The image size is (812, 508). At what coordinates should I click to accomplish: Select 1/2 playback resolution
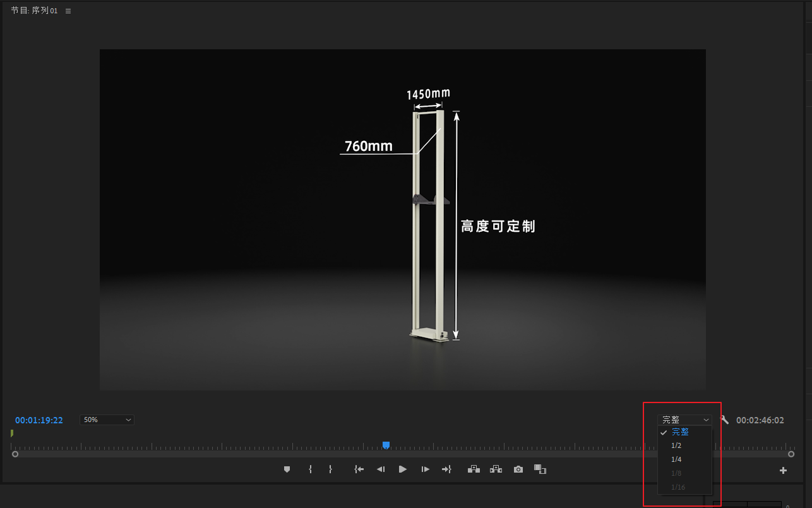pos(677,445)
